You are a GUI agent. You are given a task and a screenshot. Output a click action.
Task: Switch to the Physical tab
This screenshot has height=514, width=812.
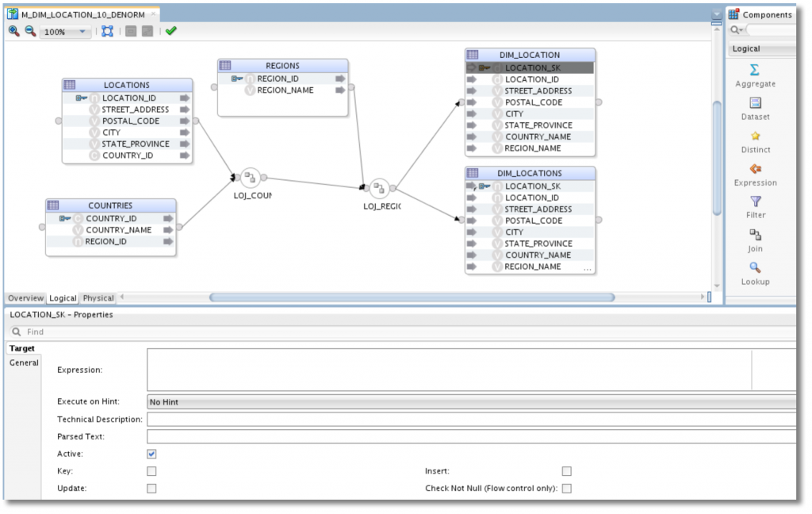pyautogui.click(x=98, y=297)
